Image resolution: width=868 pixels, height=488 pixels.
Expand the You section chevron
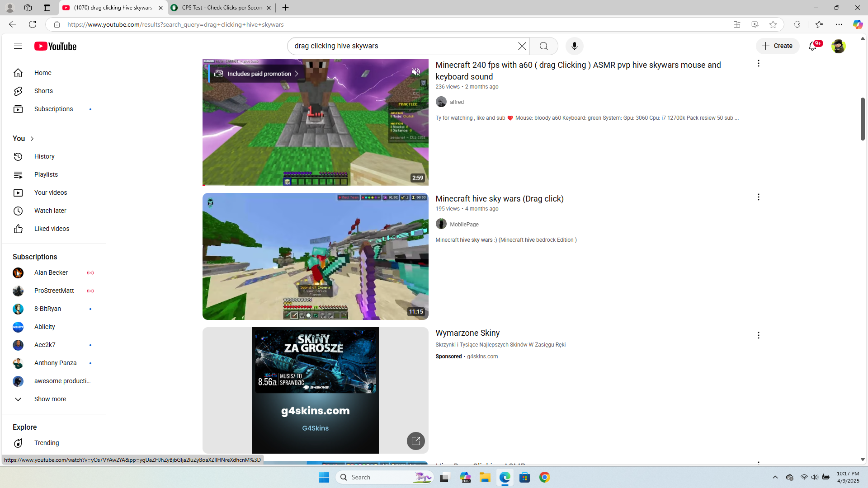pos(32,139)
